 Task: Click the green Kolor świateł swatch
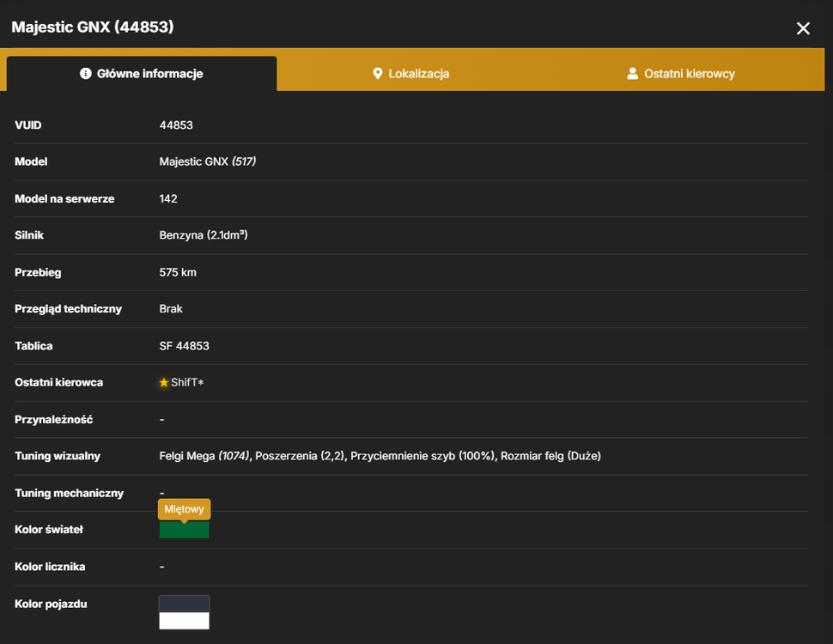point(184,530)
